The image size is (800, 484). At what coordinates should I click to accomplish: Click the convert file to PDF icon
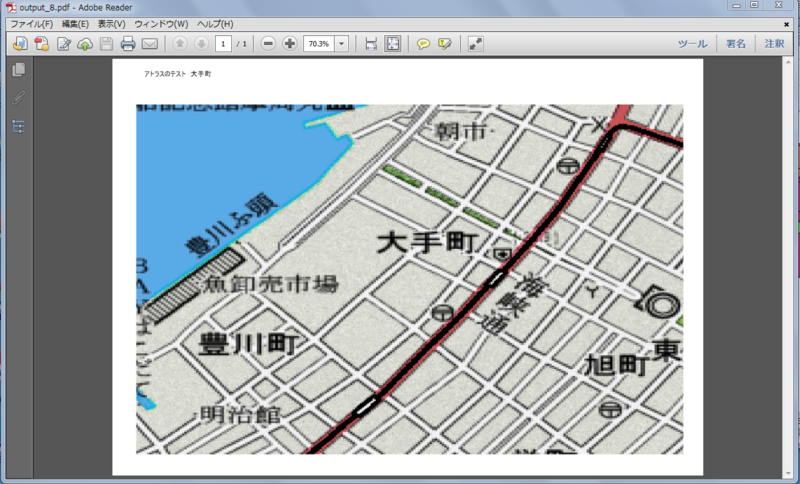pyautogui.click(x=42, y=44)
